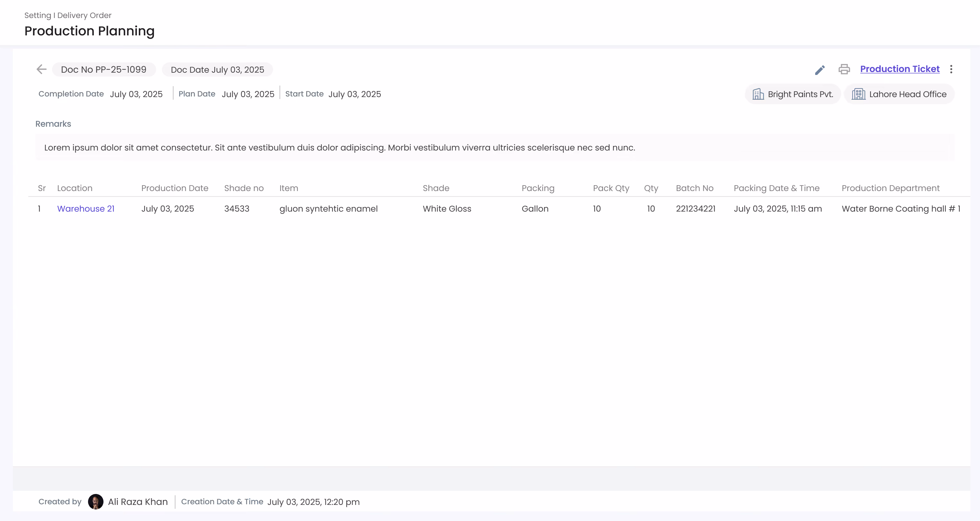Select batch number 221234221
The image size is (980, 521).
point(695,209)
